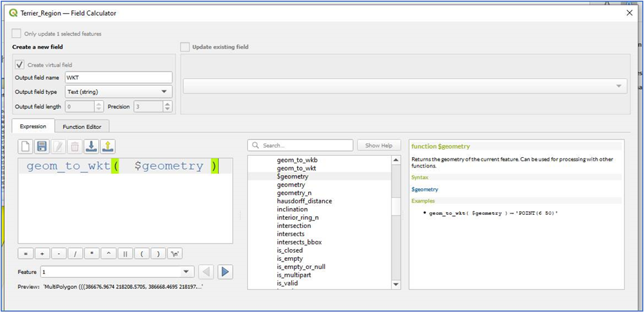
Task: Click the Output field name input
Action: (118, 78)
